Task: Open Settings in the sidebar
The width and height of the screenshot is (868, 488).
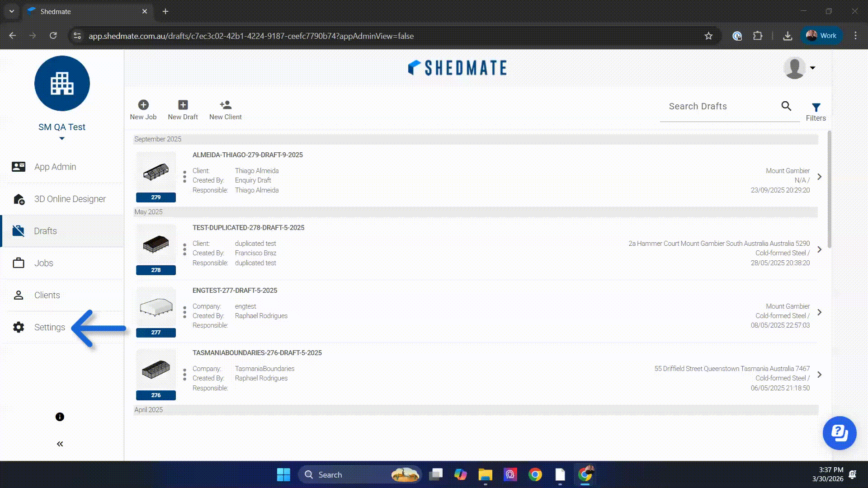Action: coord(49,327)
